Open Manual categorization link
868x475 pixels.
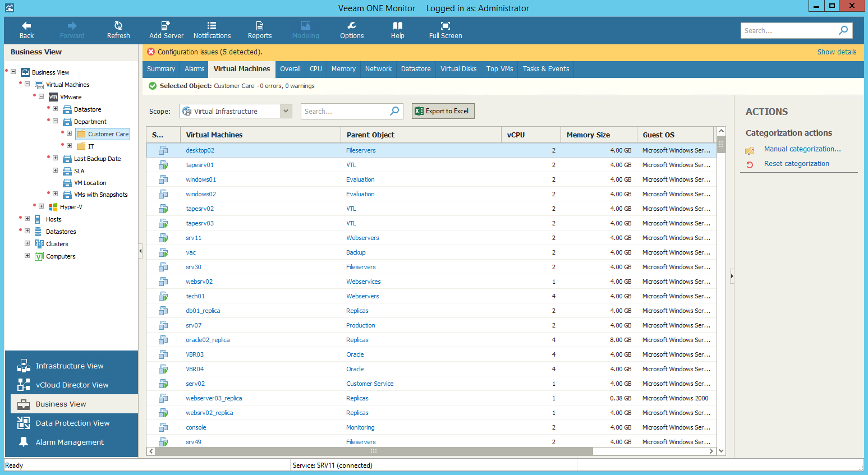point(802,149)
